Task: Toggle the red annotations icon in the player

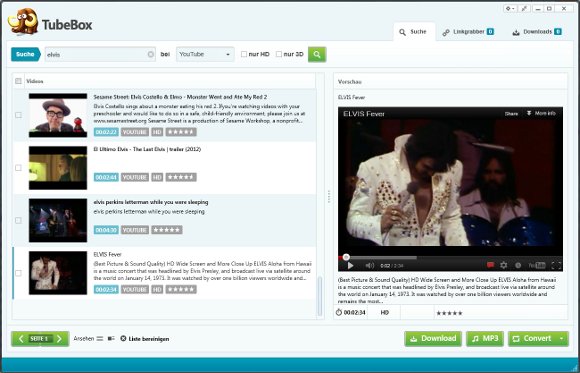Action: coord(490,265)
